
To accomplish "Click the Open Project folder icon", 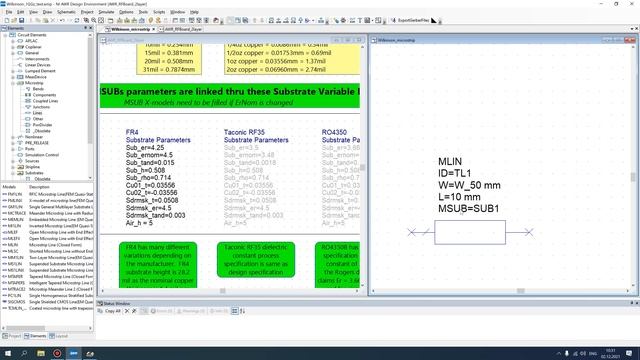I will [14, 20].
